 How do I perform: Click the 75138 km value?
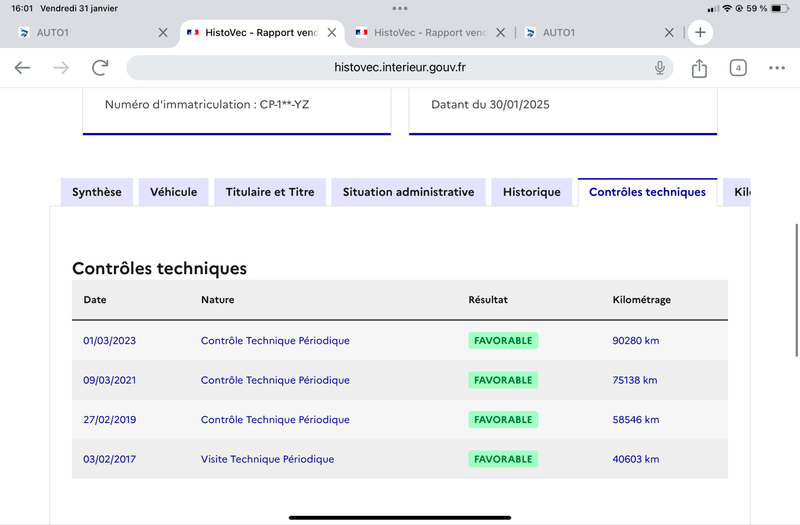tap(635, 380)
